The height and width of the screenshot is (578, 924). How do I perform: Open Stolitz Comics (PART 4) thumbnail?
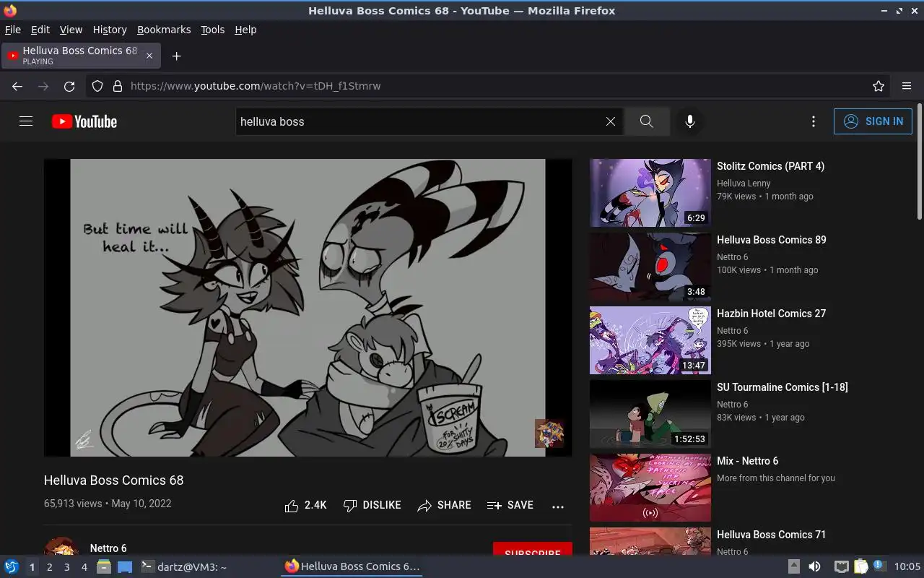[x=650, y=193]
